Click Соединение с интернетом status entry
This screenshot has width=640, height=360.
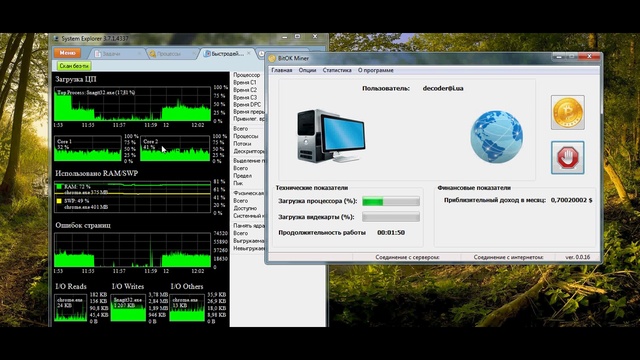509,257
